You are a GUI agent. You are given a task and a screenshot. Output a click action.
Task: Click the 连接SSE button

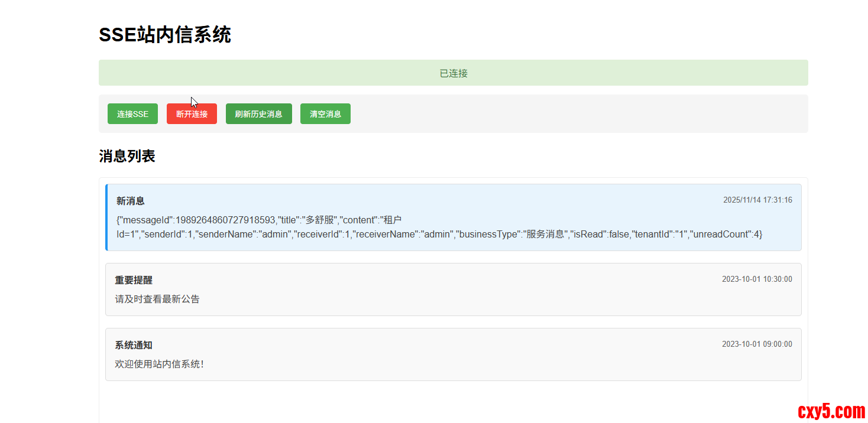coord(132,114)
